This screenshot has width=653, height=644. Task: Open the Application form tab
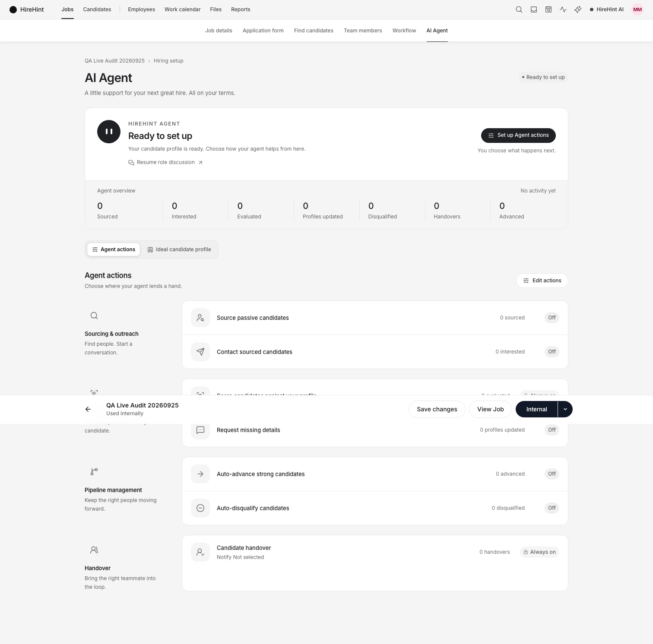[263, 31]
